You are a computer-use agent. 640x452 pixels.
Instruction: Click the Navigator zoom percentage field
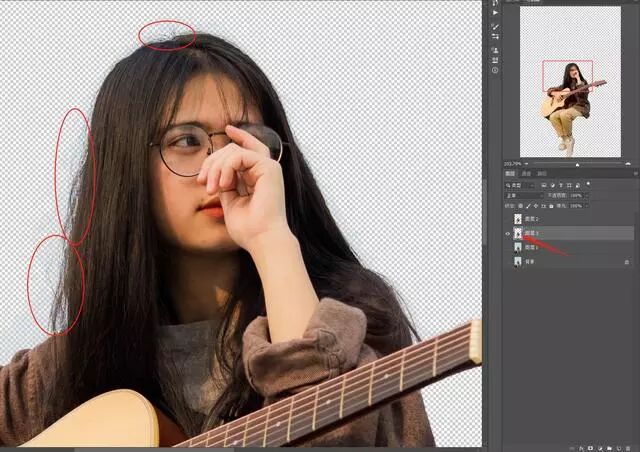coord(513,164)
